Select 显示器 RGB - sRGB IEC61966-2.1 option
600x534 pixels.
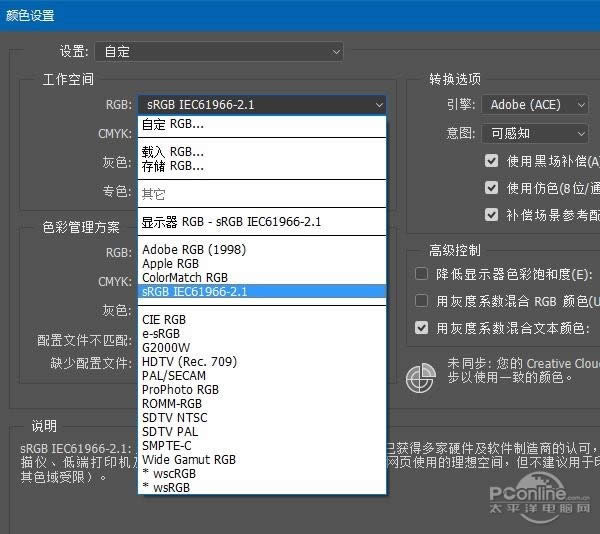(x=231, y=221)
